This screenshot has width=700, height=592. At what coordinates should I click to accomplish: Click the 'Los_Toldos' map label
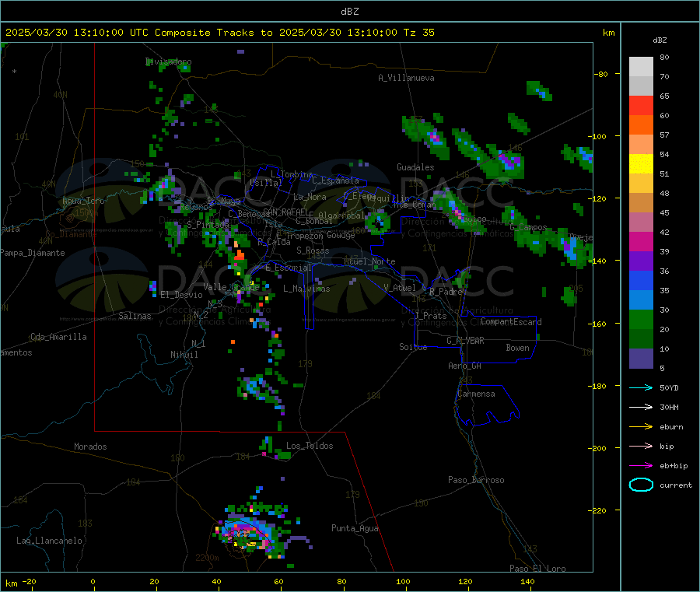(x=310, y=446)
